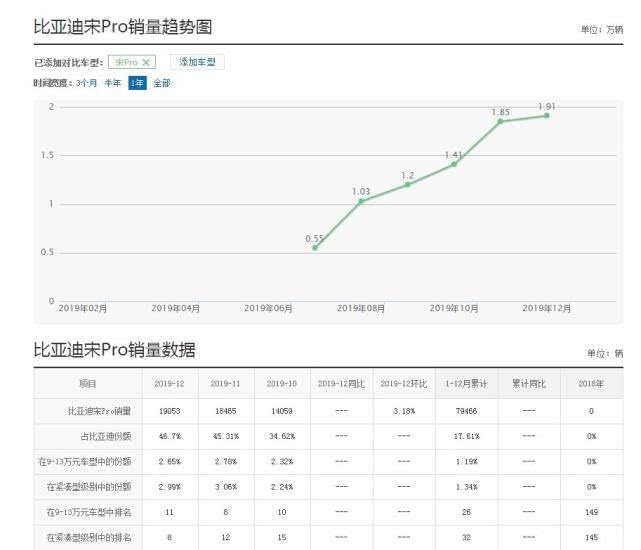The width and height of the screenshot is (641, 550).
Task: Click the 在9-13万元车型中的份额 row label
Action: tap(85, 462)
